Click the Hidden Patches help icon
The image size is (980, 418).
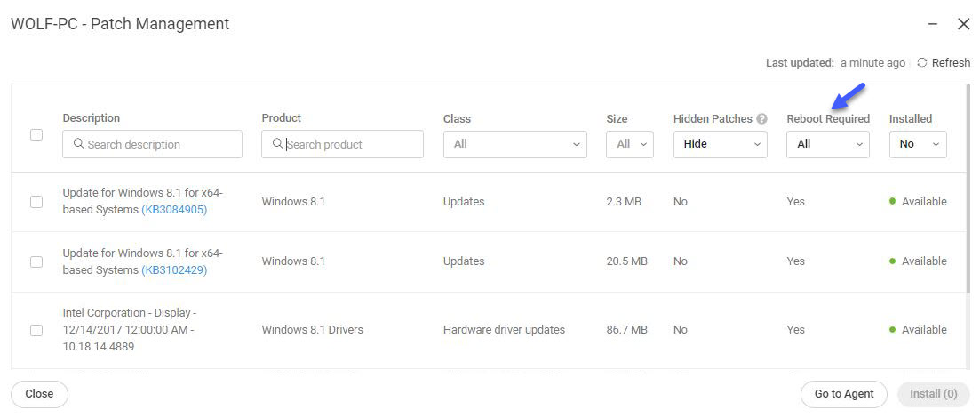[761, 119]
